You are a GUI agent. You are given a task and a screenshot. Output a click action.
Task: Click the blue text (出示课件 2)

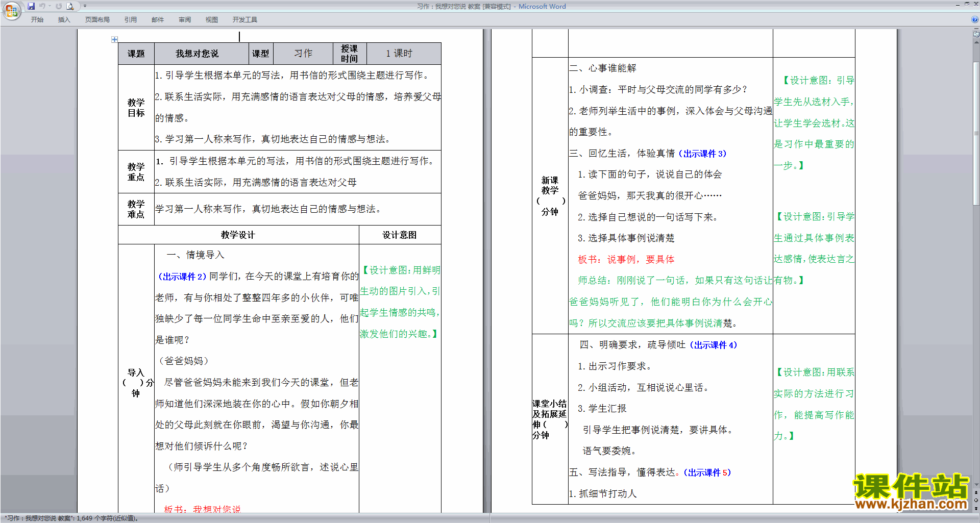pos(182,277)
